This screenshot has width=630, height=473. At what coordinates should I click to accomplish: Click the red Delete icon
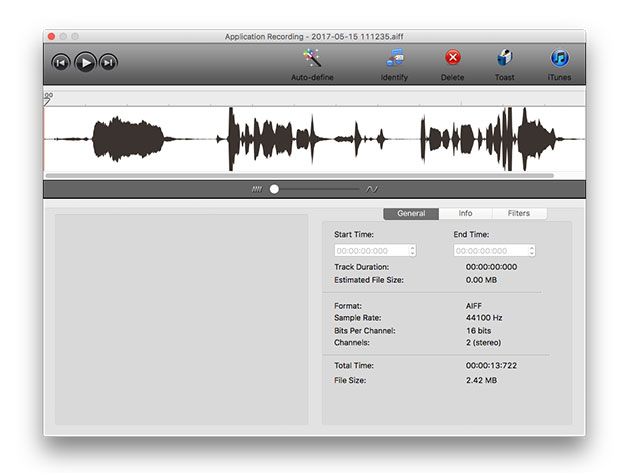click(x=453, y=57)
